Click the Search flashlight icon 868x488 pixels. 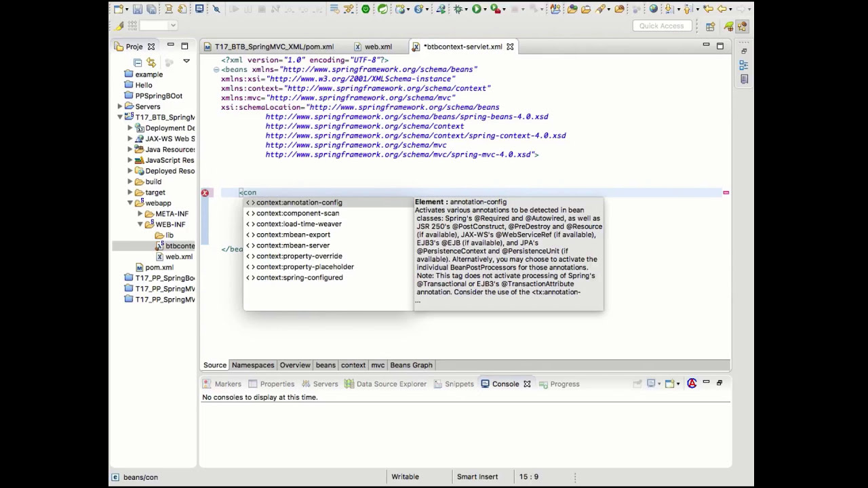pos(601,9)
